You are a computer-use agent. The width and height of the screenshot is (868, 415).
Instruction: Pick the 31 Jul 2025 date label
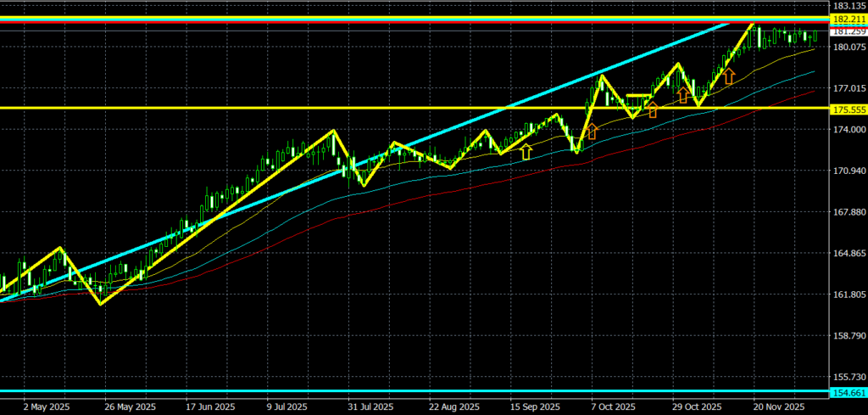pyautogui.click(x=371, y=407)
